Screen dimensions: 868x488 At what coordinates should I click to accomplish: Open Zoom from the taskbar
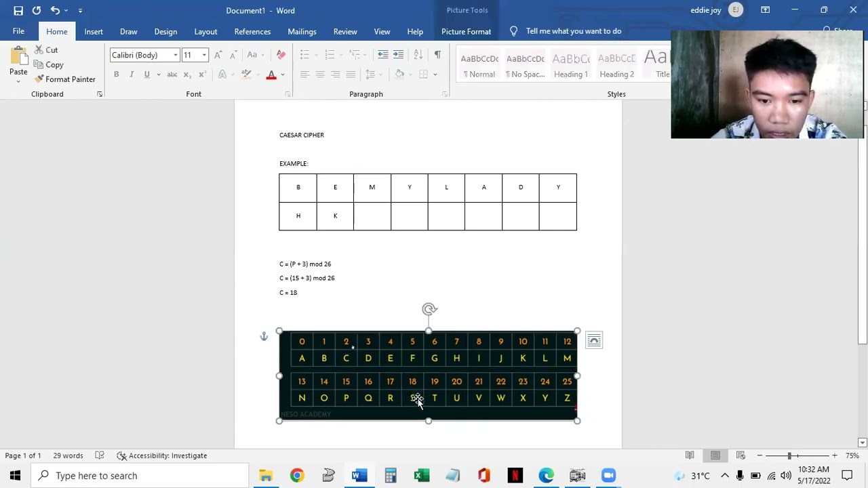point(609,476)
